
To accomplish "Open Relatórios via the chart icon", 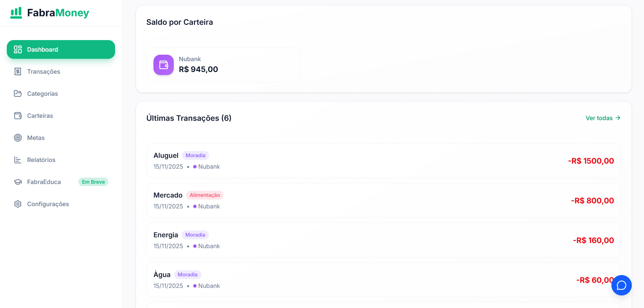I will [18, 160].
